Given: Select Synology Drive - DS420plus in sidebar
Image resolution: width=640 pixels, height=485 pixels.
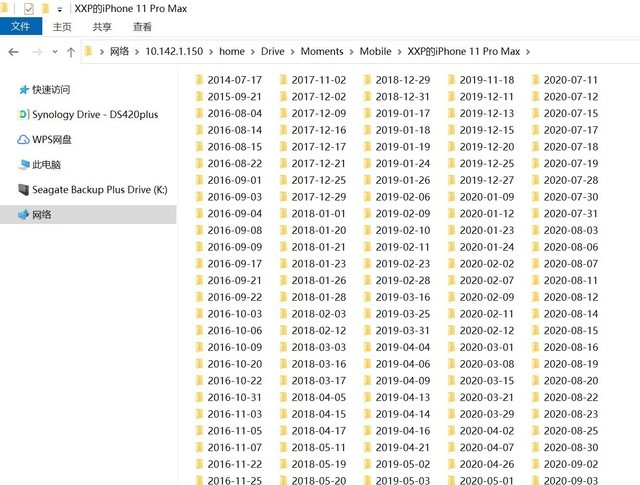Looking at the screenshot, I should tap(95, 115).
